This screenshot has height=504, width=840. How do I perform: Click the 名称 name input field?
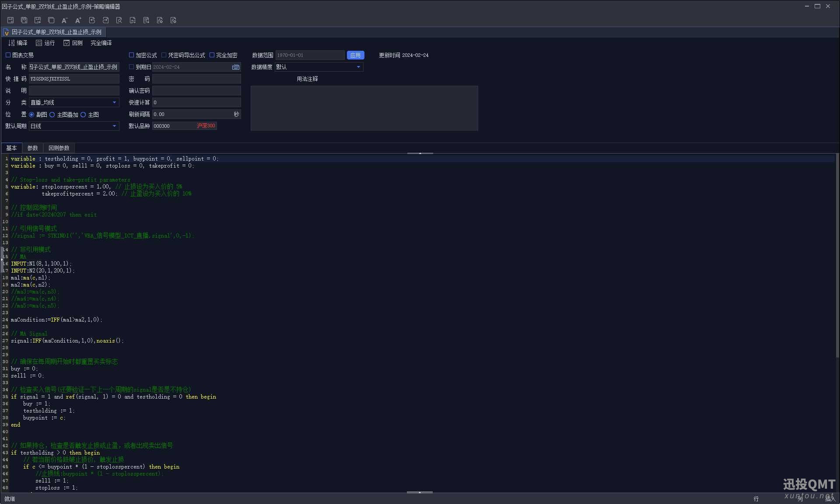click(74, 67)
